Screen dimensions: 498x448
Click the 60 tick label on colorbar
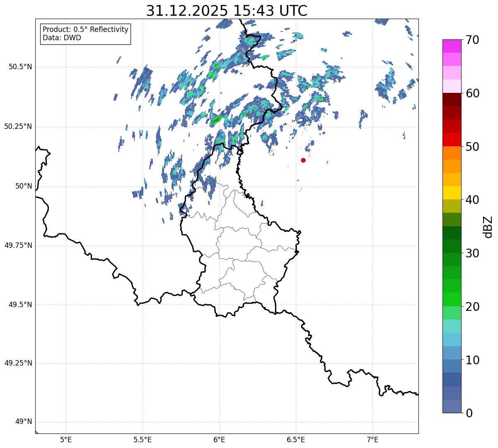coord(472,93)
